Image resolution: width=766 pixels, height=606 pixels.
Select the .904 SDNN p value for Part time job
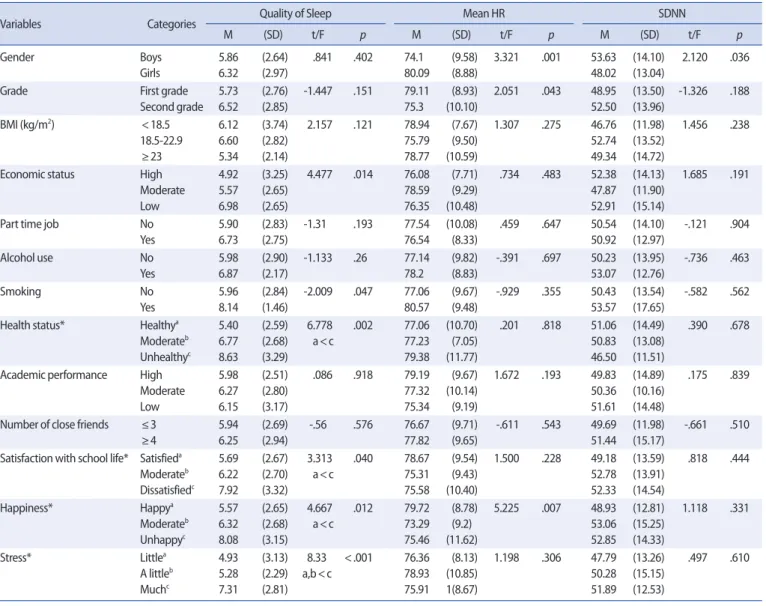click(x=740, y=224)
